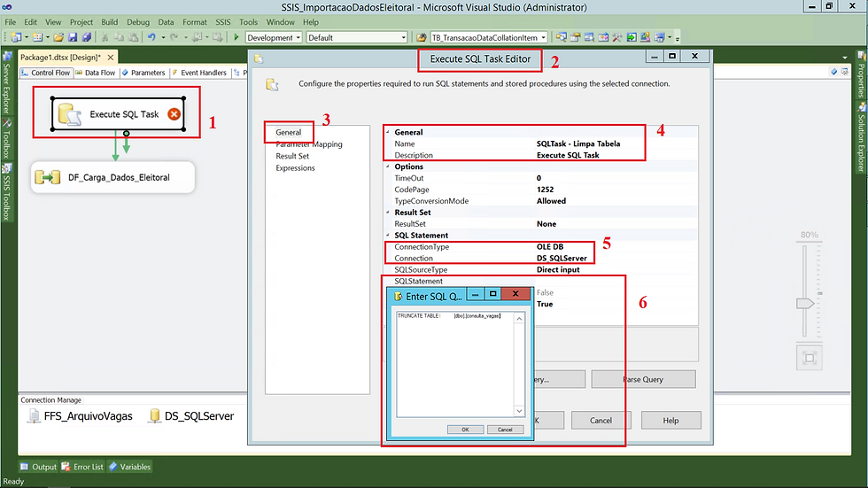
Task: Click the SQL query text area
Action: point(455,363)
